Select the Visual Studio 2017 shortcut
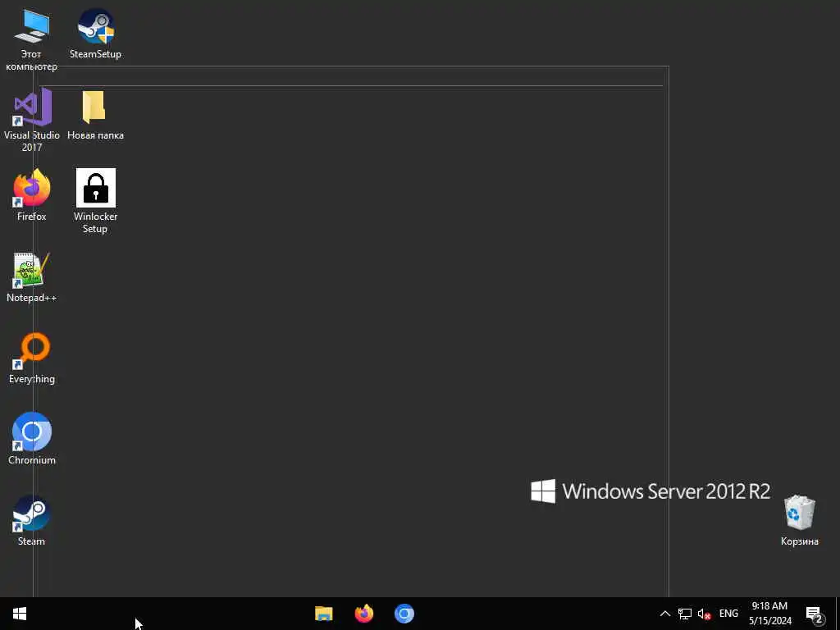The image size is (840, 630). point(32,121)
